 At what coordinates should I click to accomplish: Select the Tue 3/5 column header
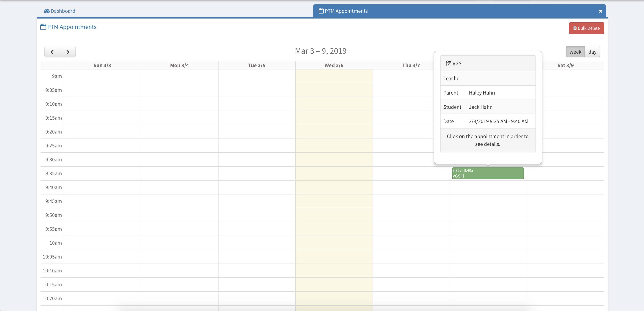pyautogui.click(x=257, y=65)
